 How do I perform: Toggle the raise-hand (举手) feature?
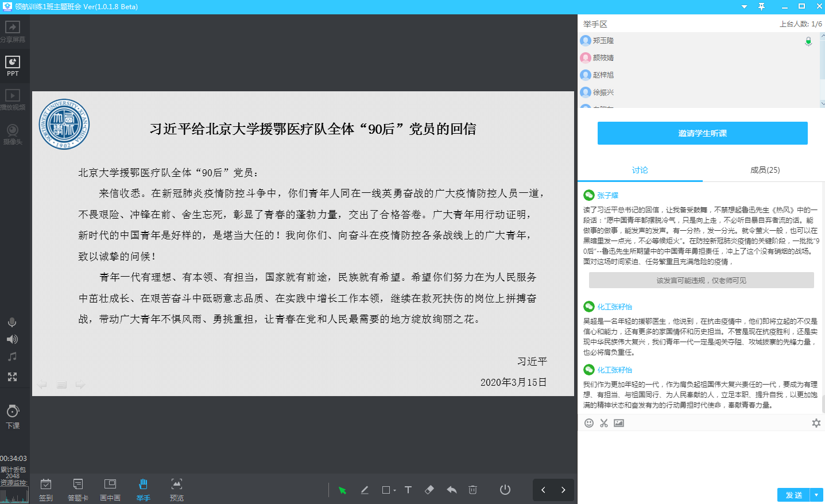click(x=143, y=489)
